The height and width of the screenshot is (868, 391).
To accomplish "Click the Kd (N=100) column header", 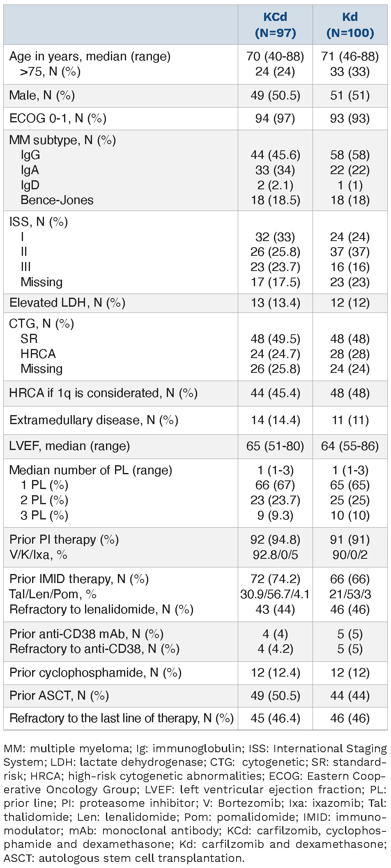I will coord(350,25).
